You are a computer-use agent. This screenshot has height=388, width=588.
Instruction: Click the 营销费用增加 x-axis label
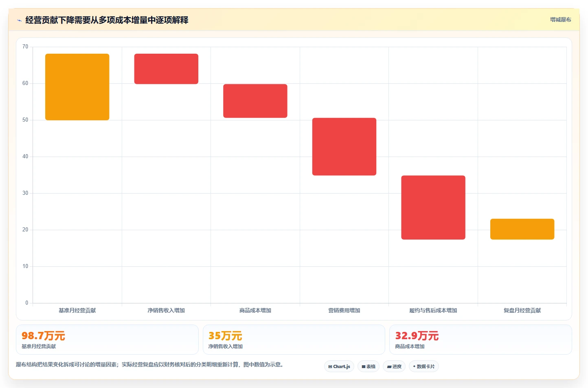[x=344, y=310]
